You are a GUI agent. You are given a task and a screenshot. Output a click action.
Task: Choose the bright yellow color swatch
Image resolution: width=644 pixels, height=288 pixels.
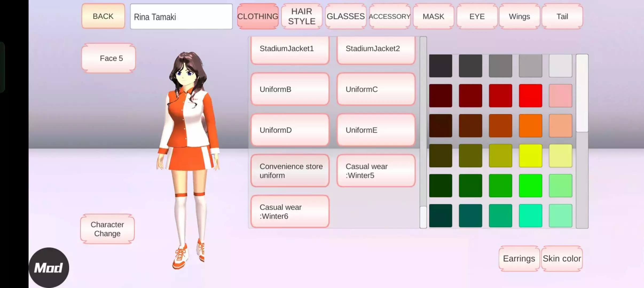(530, 156)
